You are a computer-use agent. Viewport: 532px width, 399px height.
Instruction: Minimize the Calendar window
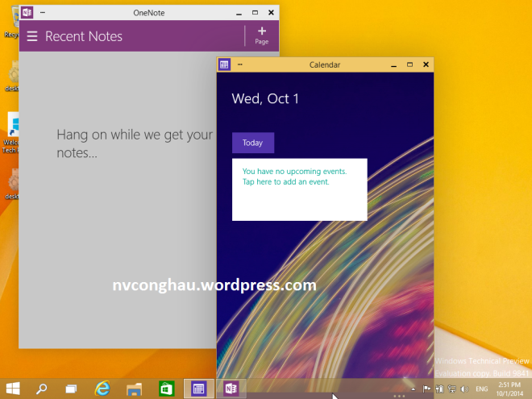(x=393, y=65)
